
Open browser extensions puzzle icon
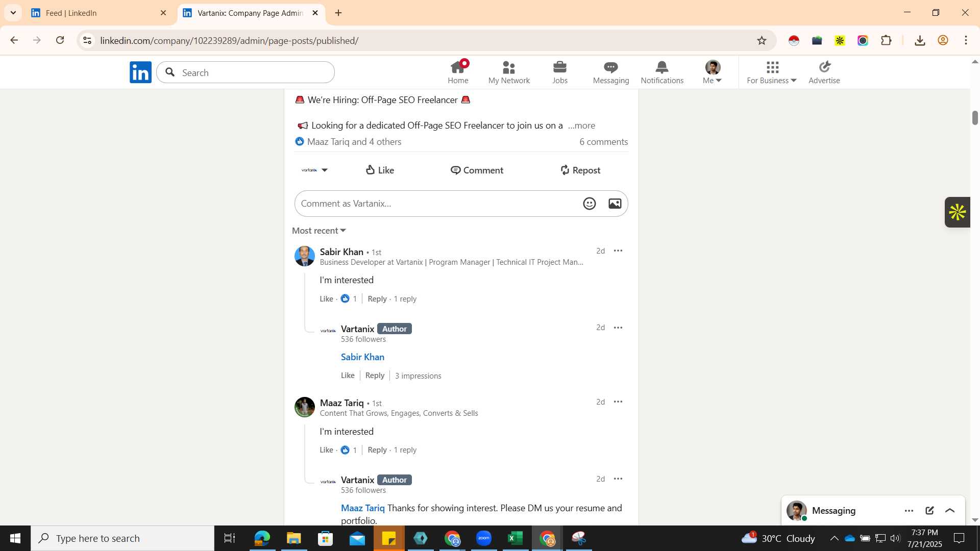click(887, 40)
